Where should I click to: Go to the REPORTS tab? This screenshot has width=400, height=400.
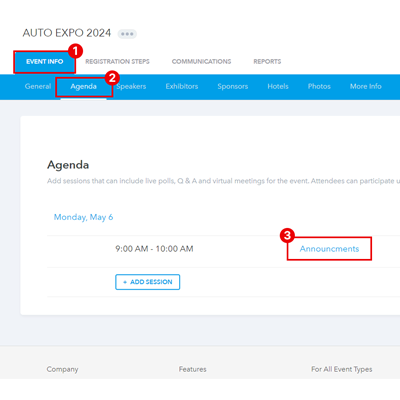pos(267,62)
